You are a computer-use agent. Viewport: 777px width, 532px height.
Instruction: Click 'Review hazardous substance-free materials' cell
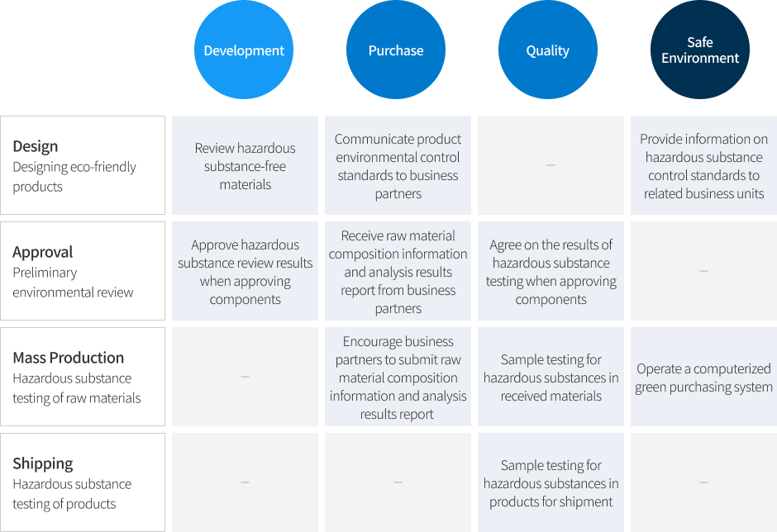pos(245,165)
